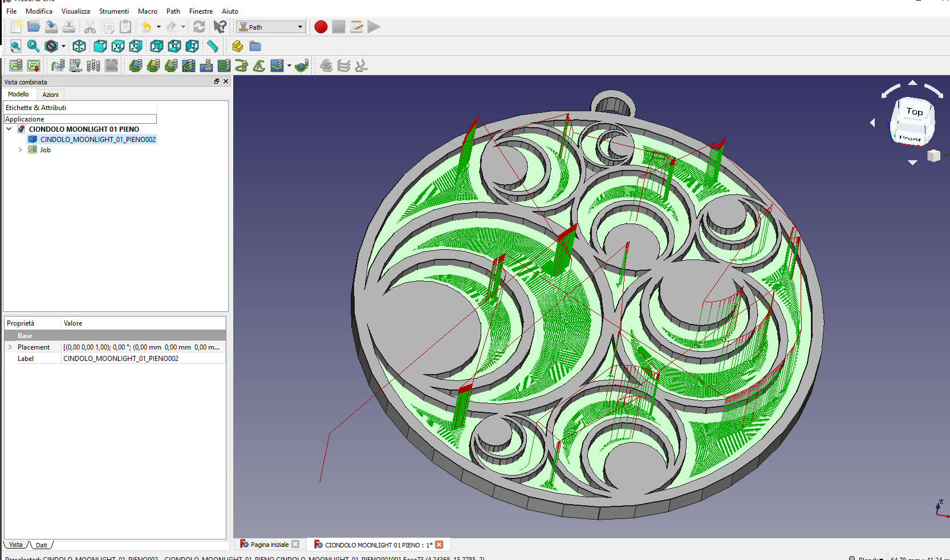The width and height of the screenshot is (950, 560).
Task: Open the Modifica menu
Action: point(39,11)
